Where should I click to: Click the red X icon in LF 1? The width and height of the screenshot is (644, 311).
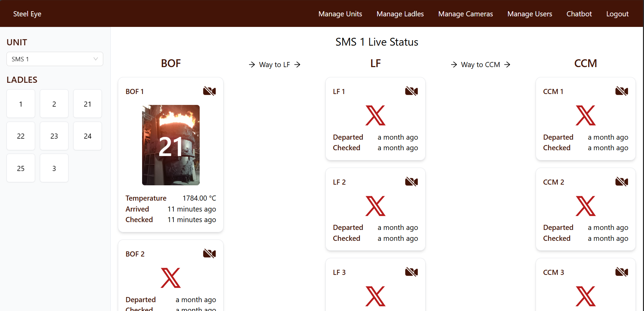point(375,115)
